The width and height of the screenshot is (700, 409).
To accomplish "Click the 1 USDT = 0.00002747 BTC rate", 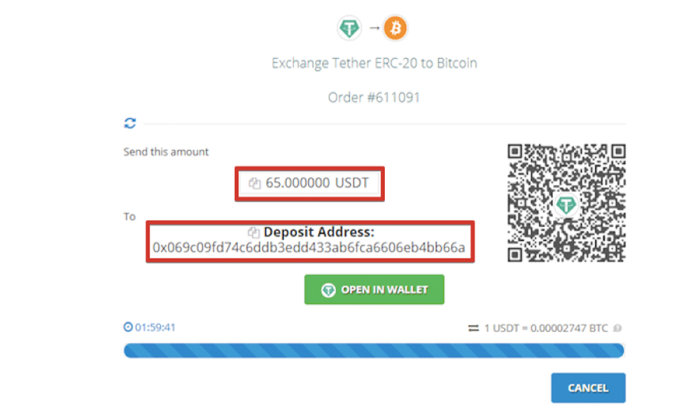I will (x=546, y=328).
